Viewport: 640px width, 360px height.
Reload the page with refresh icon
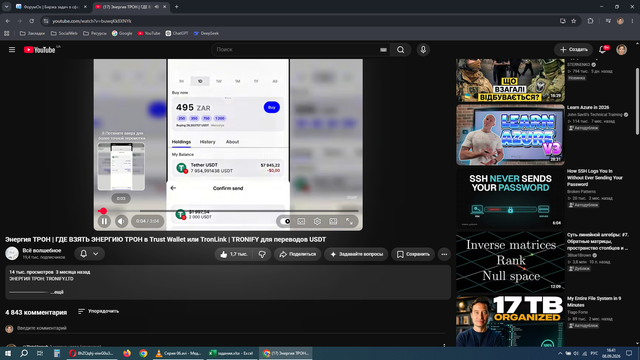coord(31,21)
